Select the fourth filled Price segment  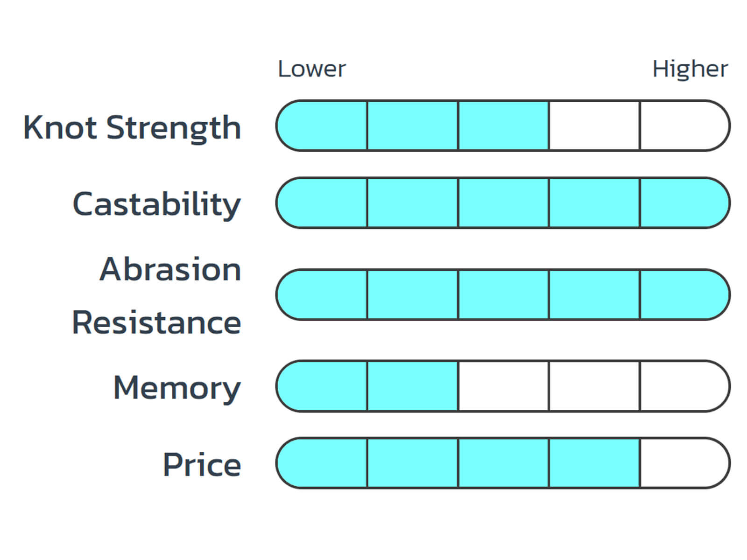point(594,463)
